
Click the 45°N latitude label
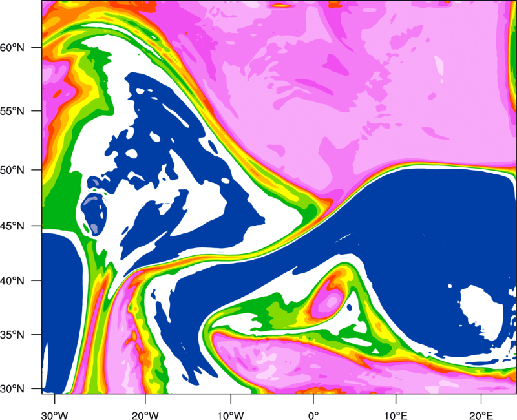point(12,226)
